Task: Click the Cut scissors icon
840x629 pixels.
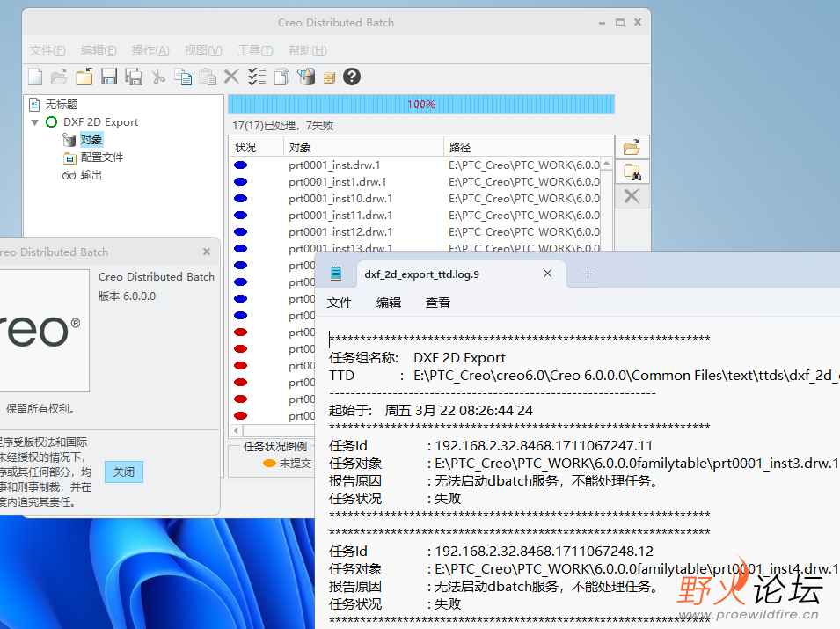Action: tap(158, 77)
